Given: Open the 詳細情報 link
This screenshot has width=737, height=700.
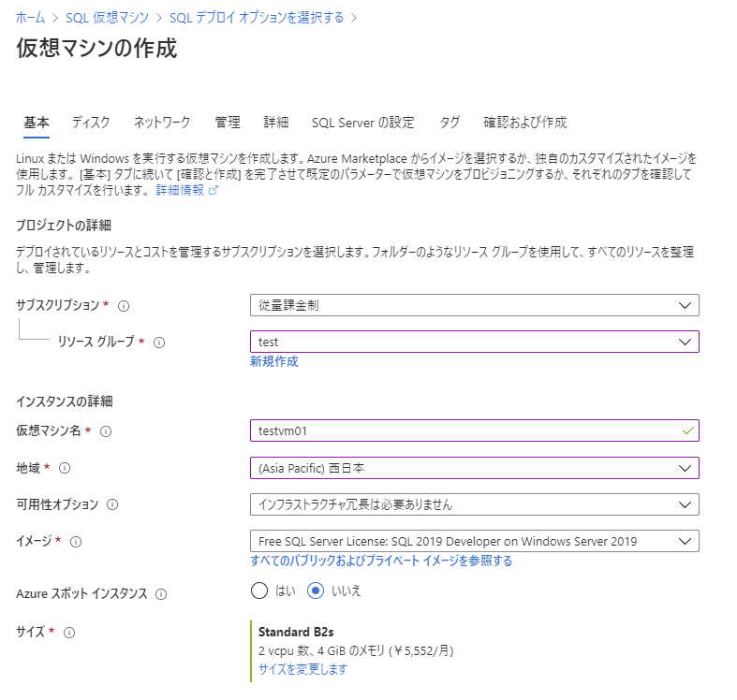Looking at the screenshot, I should click(180, 190).
